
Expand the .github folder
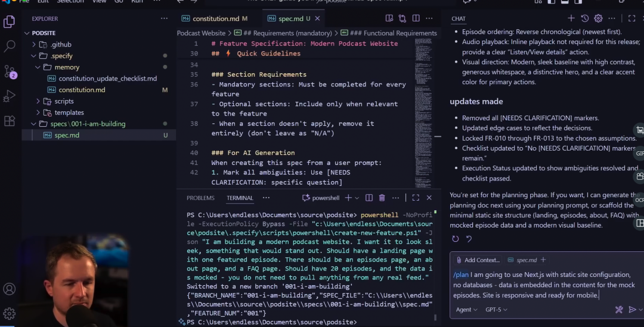[34, 44]
